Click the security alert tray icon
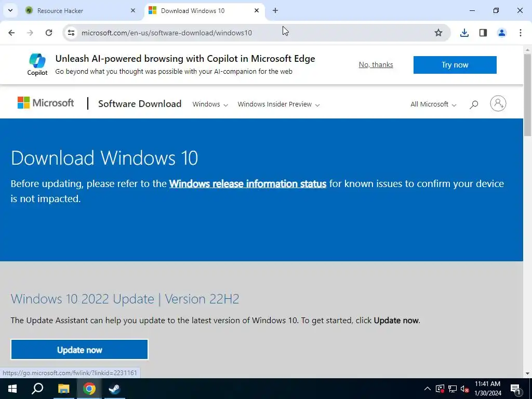Image resolution: width=532 pixels, height=399 pixels. 440,389
